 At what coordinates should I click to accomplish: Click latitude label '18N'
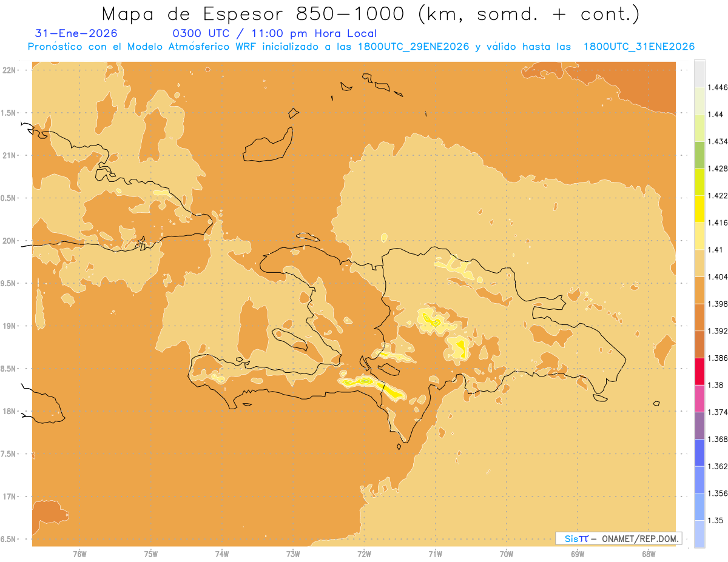tap(9, 411)
